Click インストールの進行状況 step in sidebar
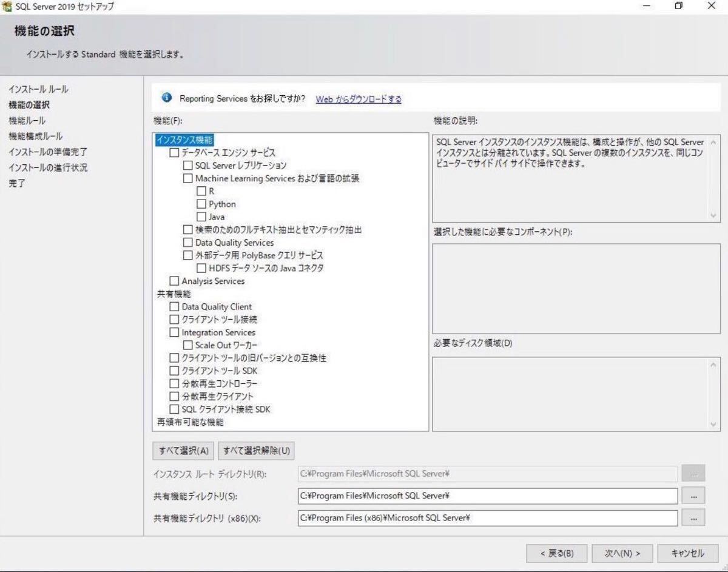Image resolution: width=728 pixels, height=572 pixels. 48,168
